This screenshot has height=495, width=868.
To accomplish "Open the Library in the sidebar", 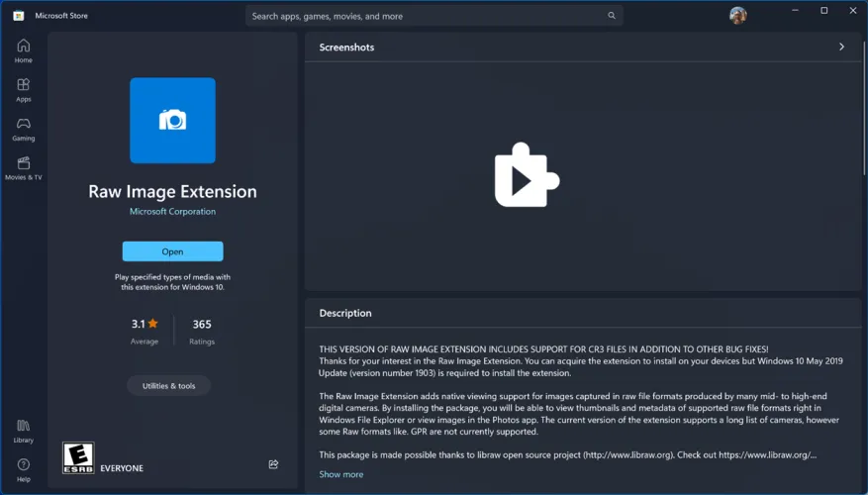I will click(x=23, y=431).
